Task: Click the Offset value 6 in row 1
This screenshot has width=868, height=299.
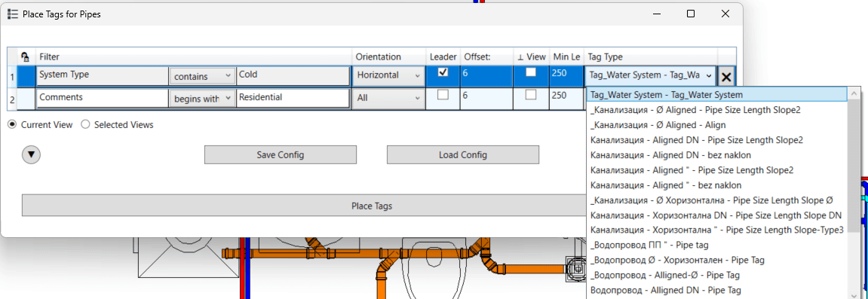Action: [487, 76]
